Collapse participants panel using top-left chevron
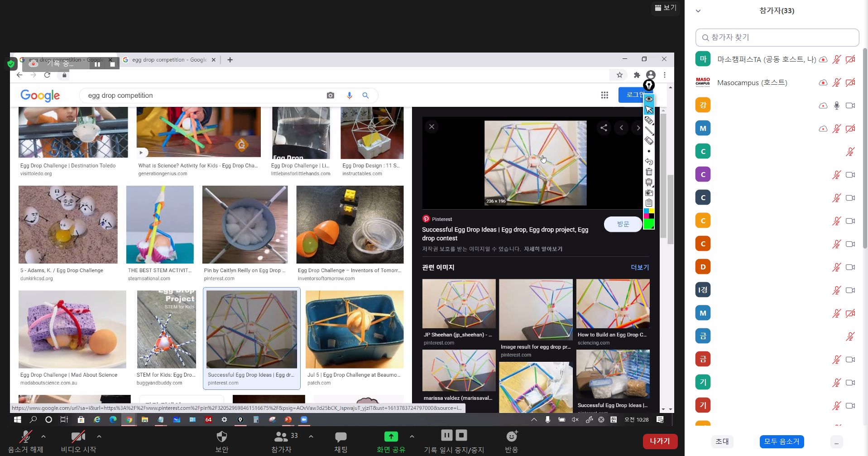This screenshot has width=868, height=456. pyautogui.click(x=698, y=11)
